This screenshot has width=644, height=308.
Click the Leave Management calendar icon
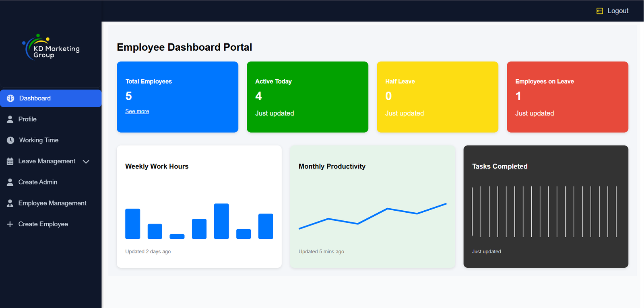coord(10,161)
